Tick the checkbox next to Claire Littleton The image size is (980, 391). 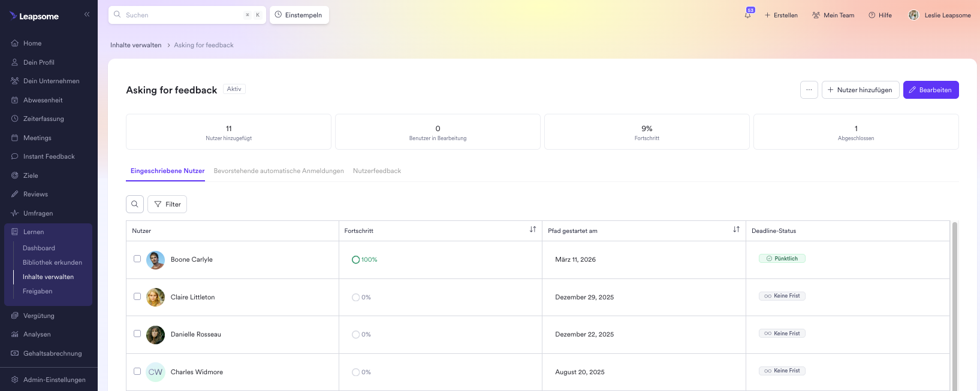[137, 297]
